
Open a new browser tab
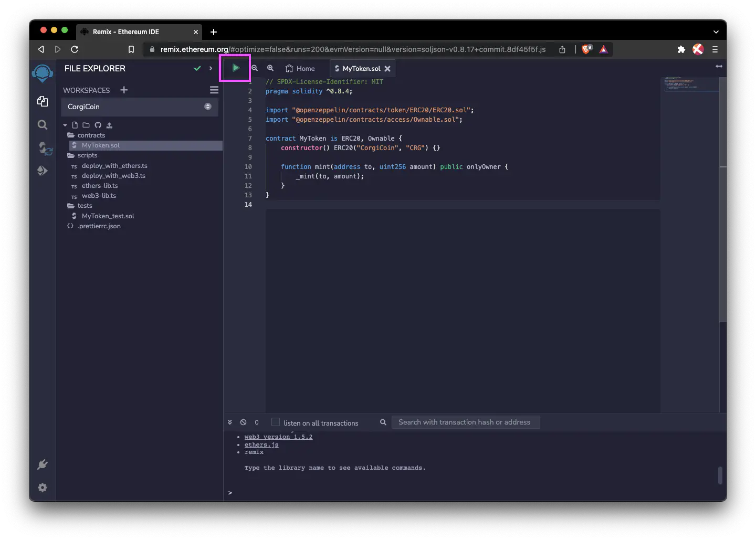pyautogui.click(x=214, y=32)
